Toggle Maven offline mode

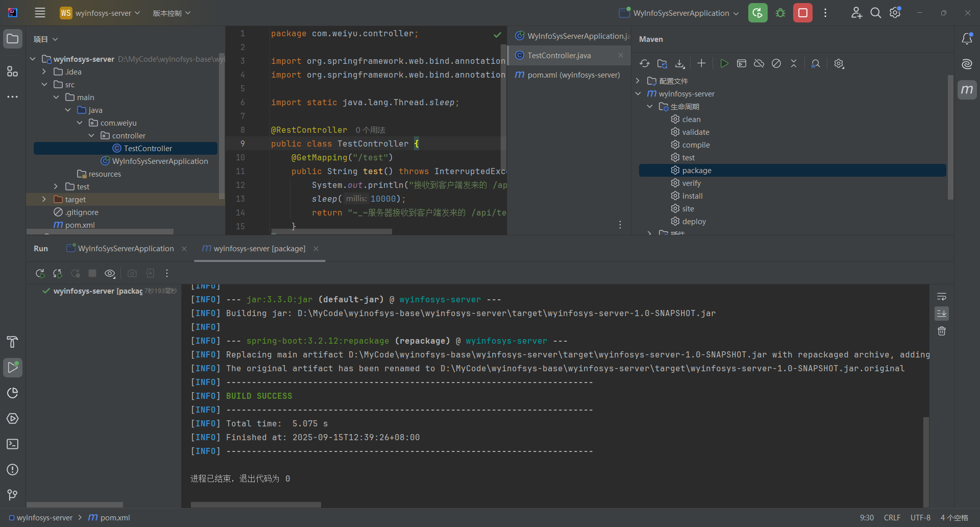tap(759, 63)
